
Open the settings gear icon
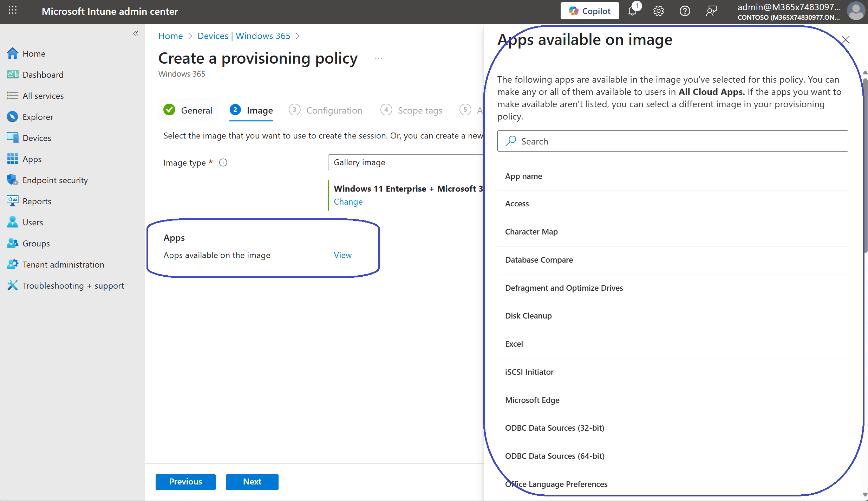tap(659, 11)
